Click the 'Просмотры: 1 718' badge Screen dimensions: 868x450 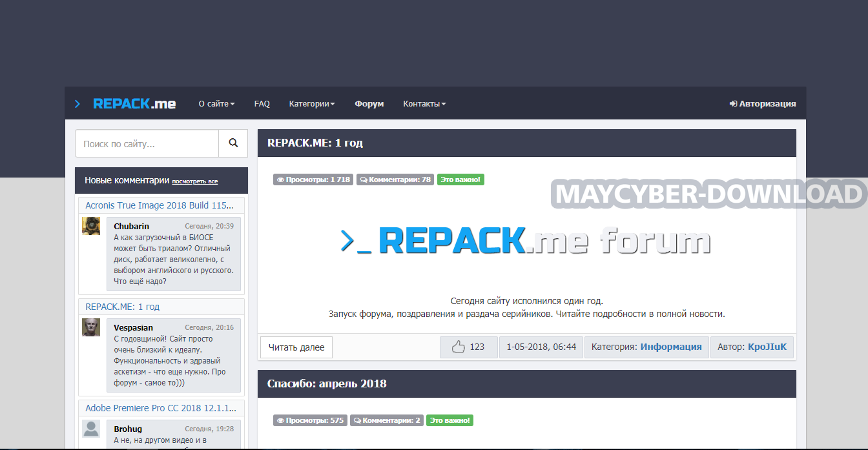(x=313, y=179)
